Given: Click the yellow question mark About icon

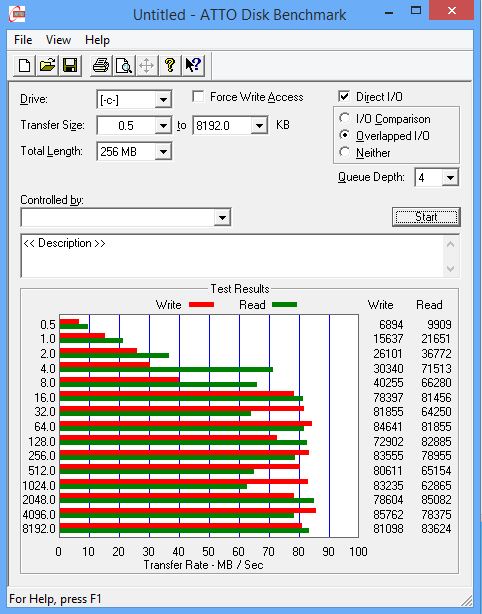Looking at the screenshot, I should pos(170,65).
